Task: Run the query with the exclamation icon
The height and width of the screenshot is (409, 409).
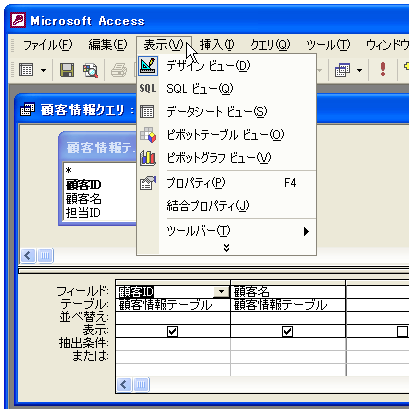Action: click(x=383, y=69)
